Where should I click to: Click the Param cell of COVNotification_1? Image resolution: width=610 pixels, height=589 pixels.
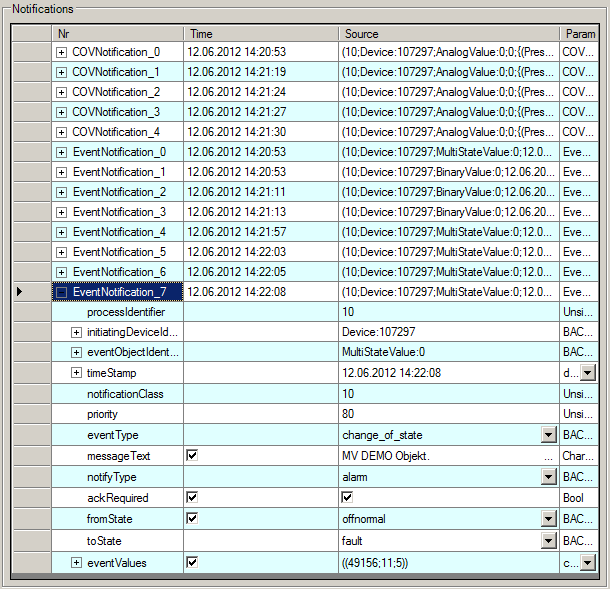pos(579,72)
